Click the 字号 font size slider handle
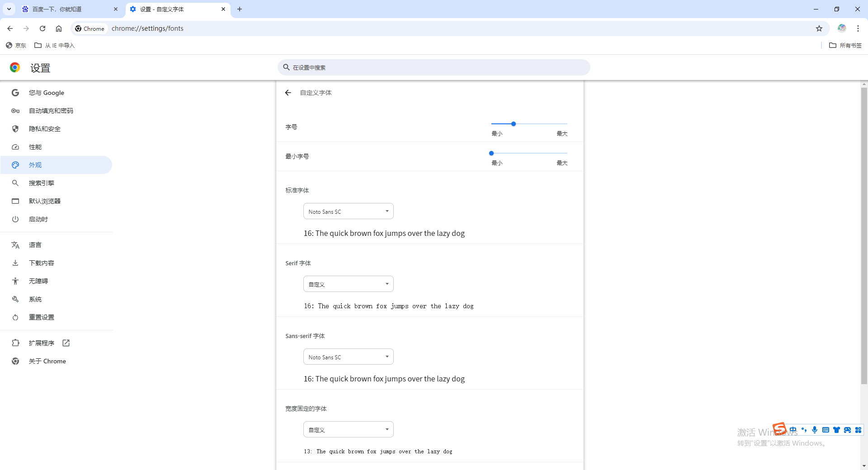The width and height of the screenshot is (868, 470). pos(514,124)
